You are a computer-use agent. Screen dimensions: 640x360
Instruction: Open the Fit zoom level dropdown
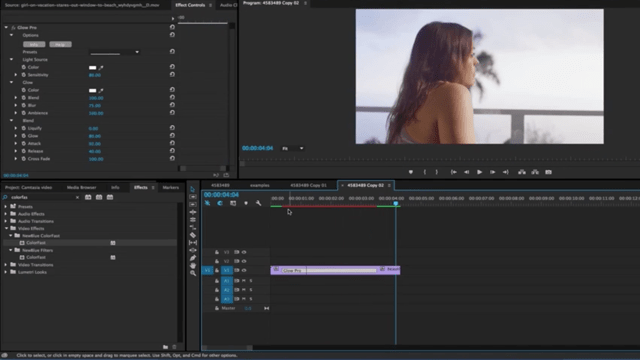(x=292, y=149)
